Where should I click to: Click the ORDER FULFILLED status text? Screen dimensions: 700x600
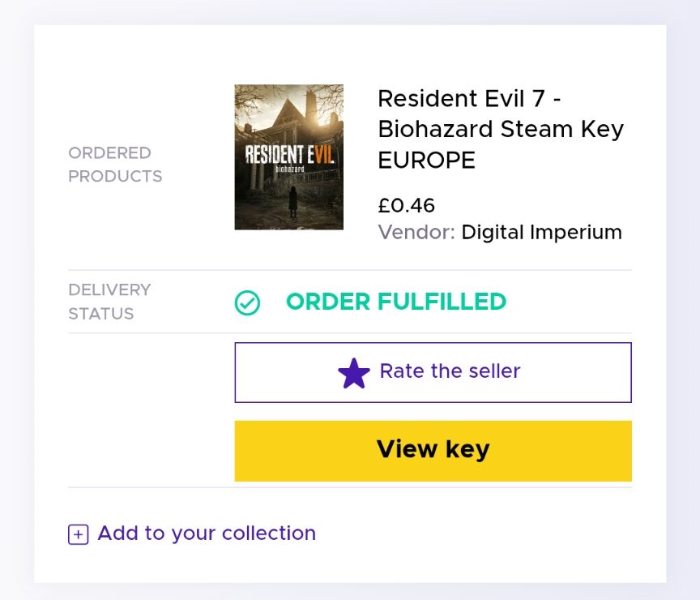(x=395, y=302)
